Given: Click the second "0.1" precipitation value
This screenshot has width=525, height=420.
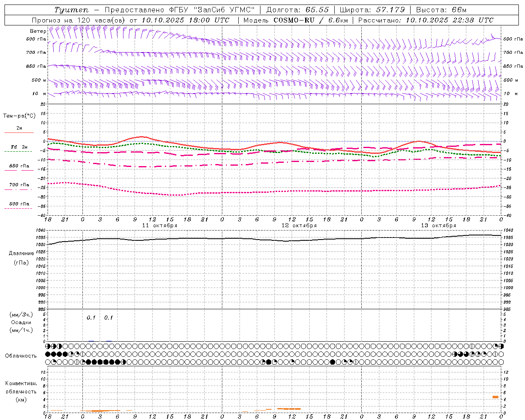Looking at the screenshot, I should [x=108, y=318].
